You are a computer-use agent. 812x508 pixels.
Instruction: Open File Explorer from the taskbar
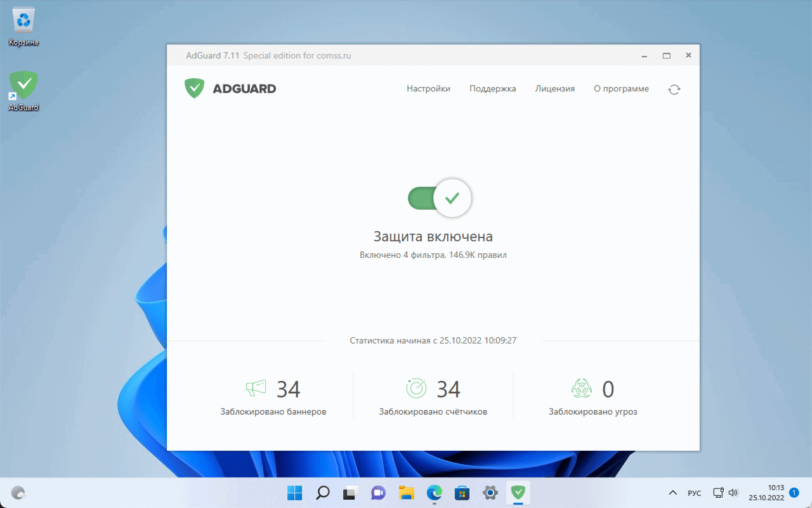[x=407, y=492]
